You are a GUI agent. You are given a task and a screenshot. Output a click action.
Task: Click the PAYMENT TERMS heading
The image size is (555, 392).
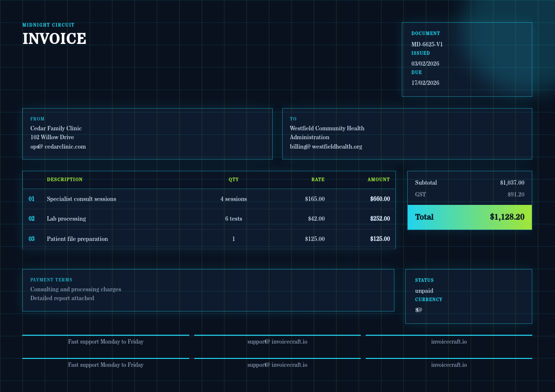pyautogui.click(x=51, y=280)
